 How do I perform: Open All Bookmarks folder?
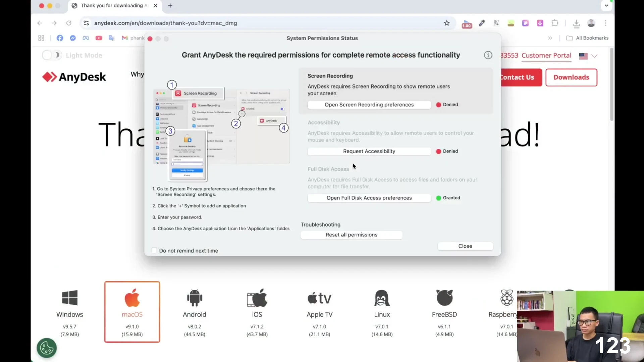pos(587,38)
